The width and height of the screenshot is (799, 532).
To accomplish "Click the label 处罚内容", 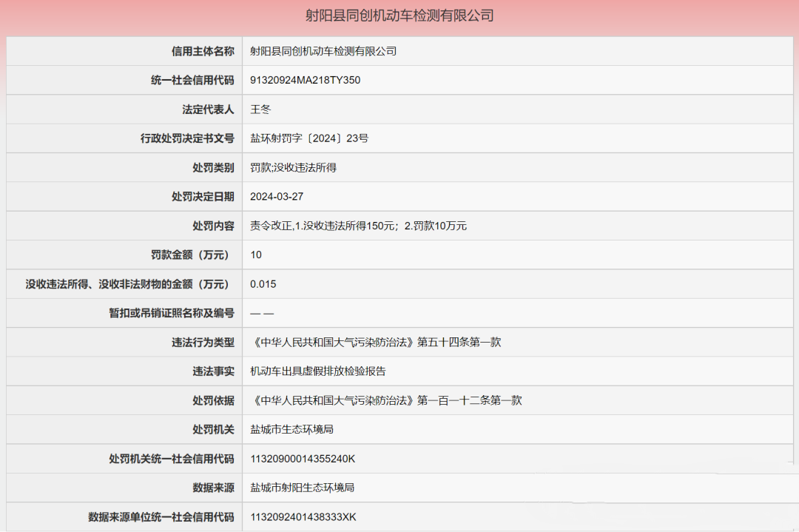I will click(x=213, y=225).
